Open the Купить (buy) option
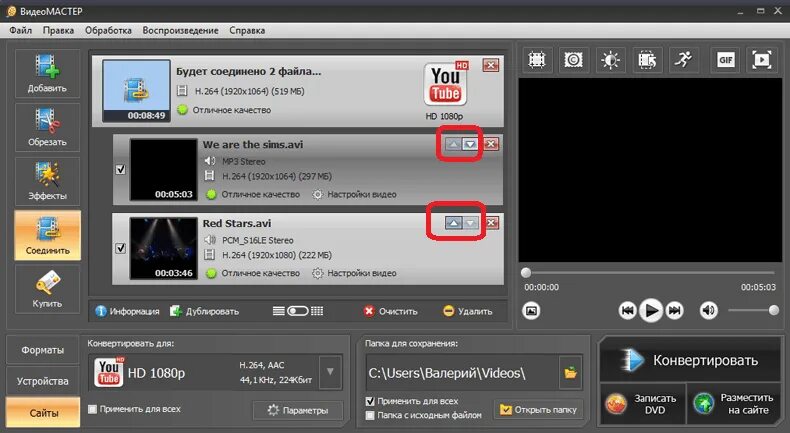The height and width of the screenshot is (433, 790). [x=47, y=289]
